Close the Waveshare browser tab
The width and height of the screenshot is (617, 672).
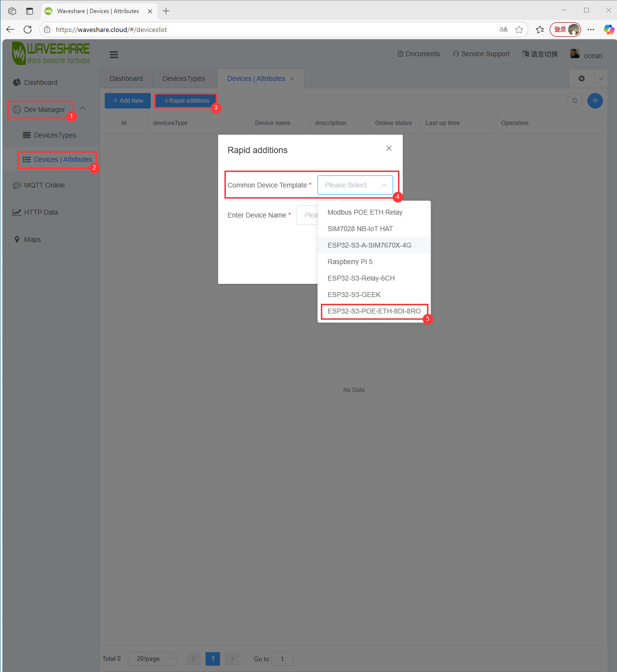click(150, 11)
